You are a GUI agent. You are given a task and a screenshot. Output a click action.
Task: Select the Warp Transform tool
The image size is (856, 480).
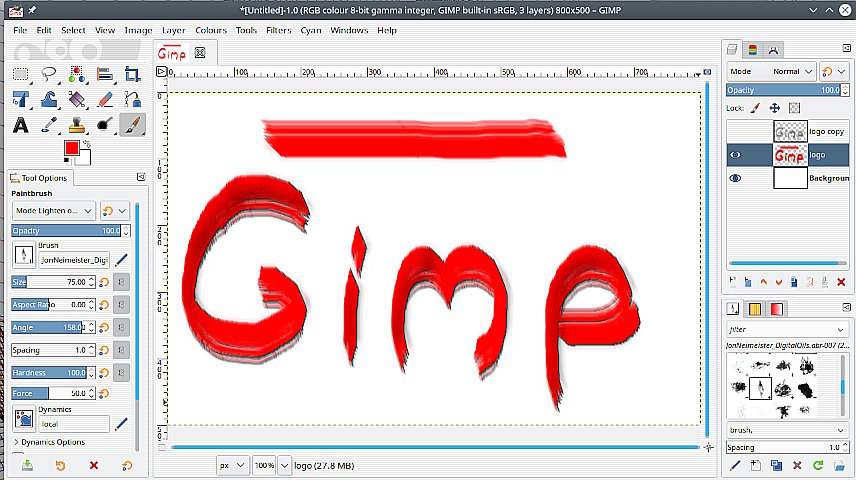[x=49, y=99]
